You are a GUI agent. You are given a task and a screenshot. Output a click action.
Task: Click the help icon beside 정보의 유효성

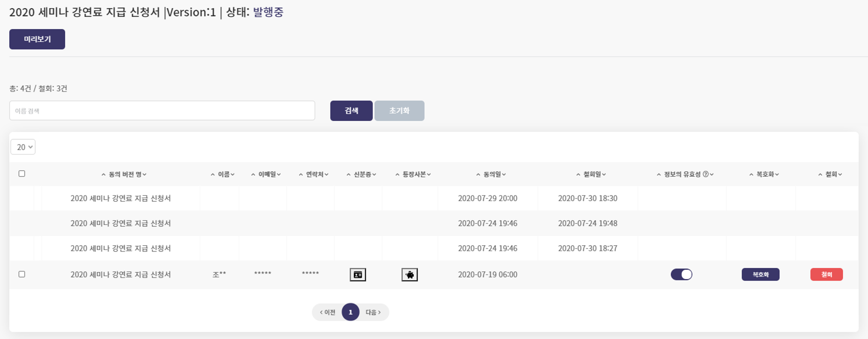pyautogui.click(x=706, y=175)
